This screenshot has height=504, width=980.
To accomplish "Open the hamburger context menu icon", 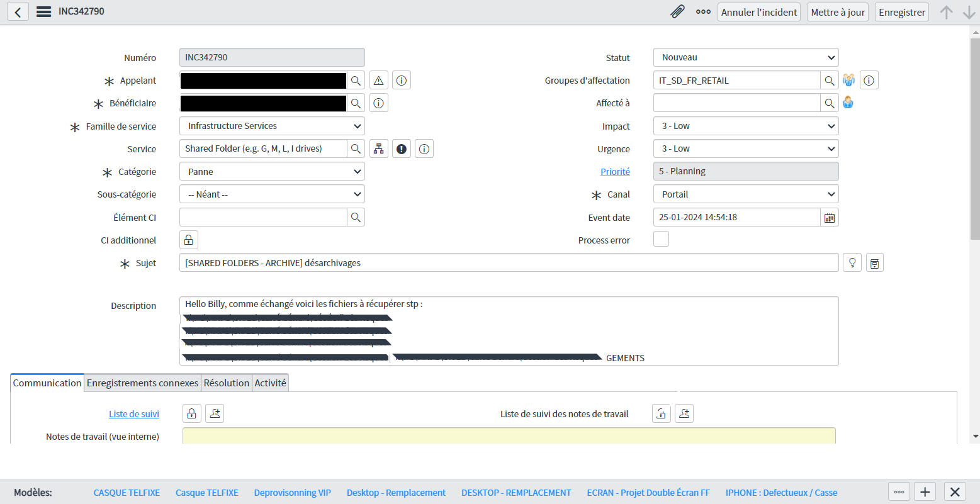I will [43, 12].
